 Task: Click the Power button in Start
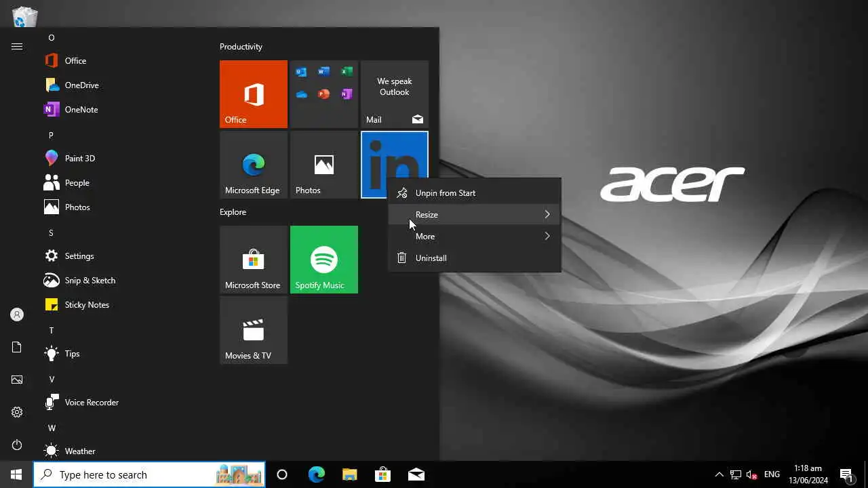[17, 445]
